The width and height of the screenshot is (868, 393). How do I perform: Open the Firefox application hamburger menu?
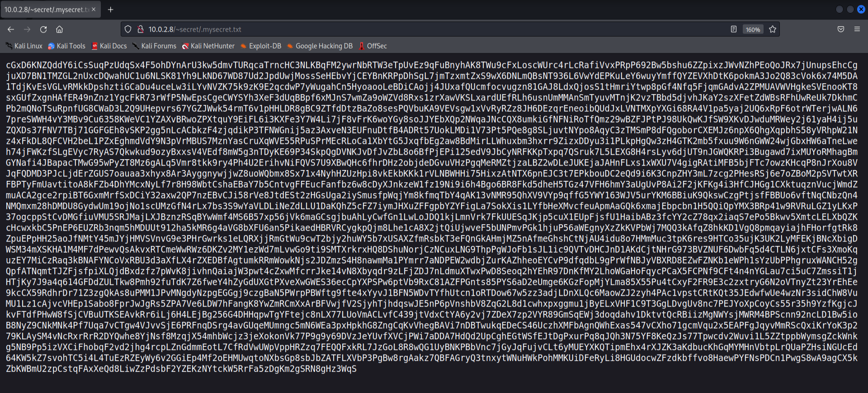(857, 29)
